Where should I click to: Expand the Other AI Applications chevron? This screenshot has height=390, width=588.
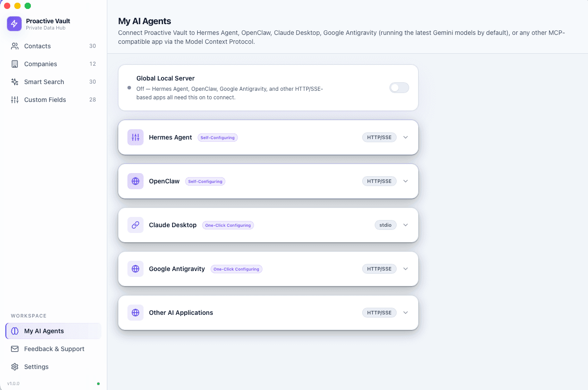[406, 313]
